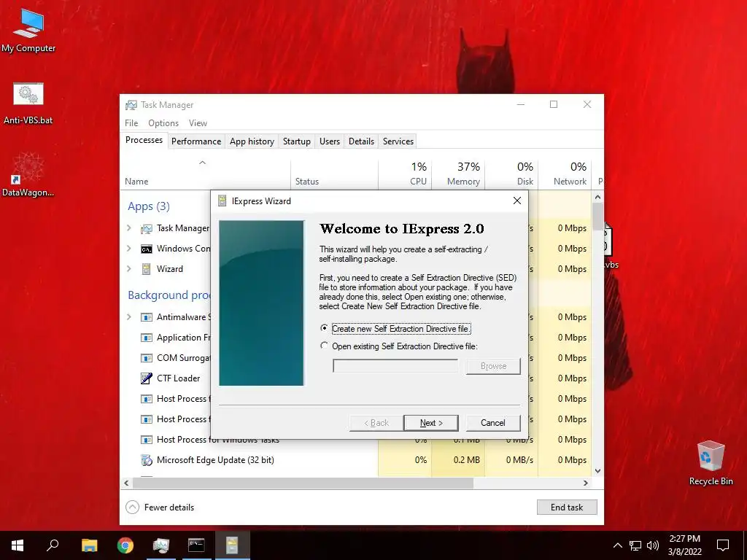Click the CTF Loader icon
Screen dimensions: 747x560
tap(146, 378)
